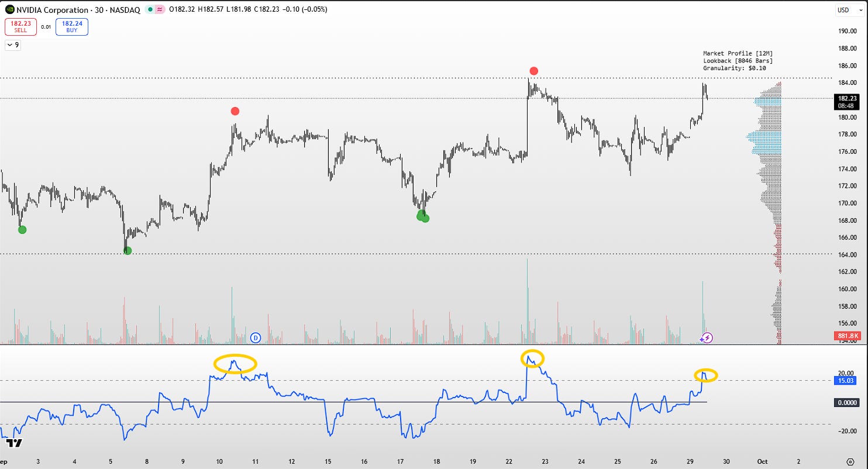
Task: Click the '18' date on the time axis
Action: tap(436, 461)
